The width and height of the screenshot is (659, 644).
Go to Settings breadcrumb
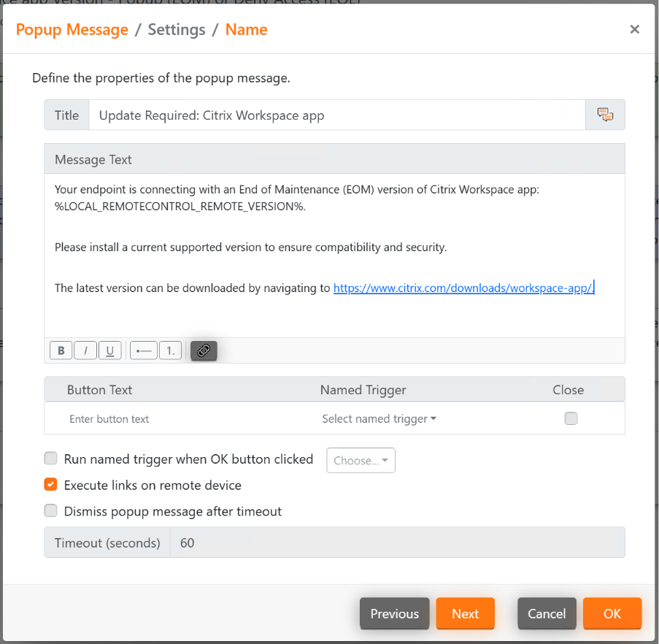point(177,29)
